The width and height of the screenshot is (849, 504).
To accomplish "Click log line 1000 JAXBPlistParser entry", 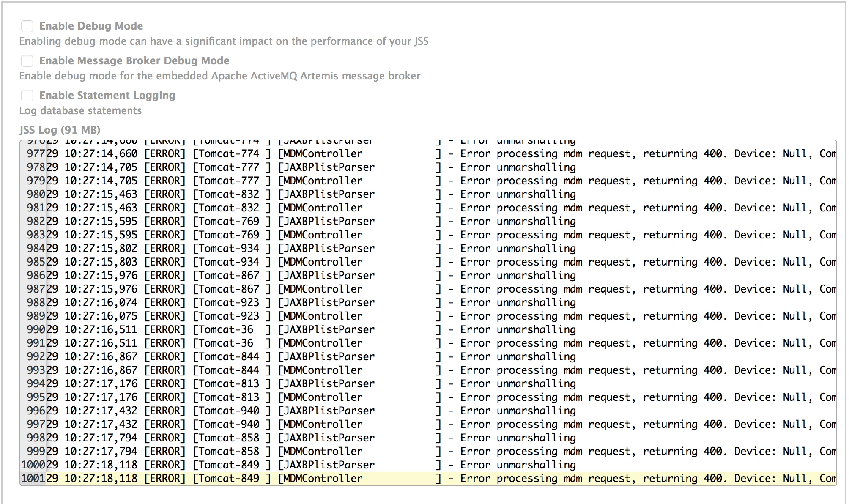I will pyautogui.click(x=428, y=465).
